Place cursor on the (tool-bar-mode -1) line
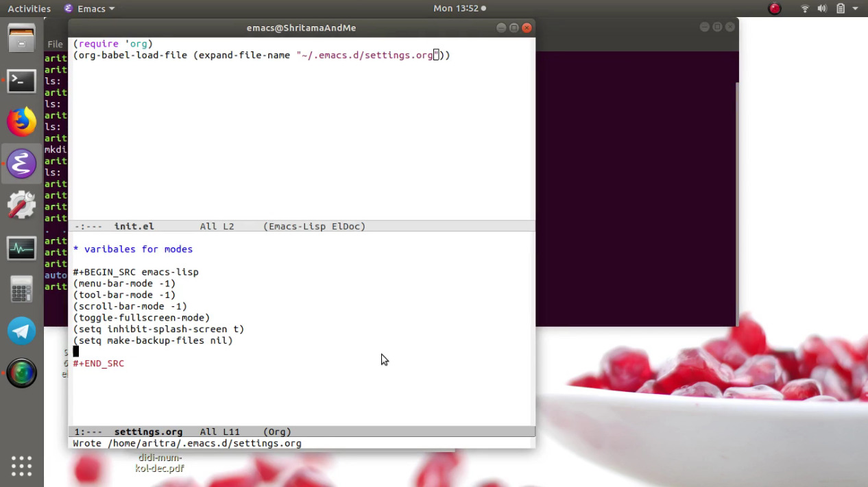Screen dimensions: 868x487 pos(124,295)
